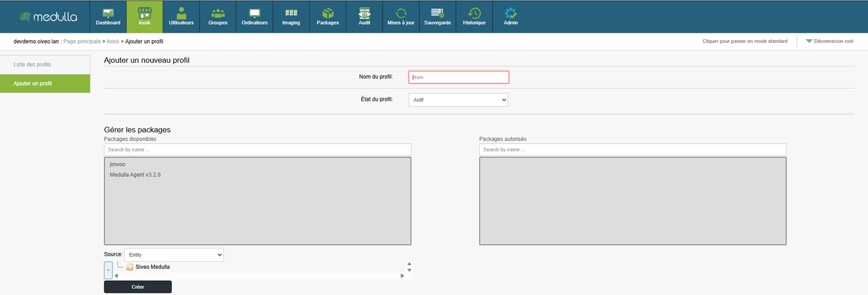The image size is (868, 295).
Task: Open the Utilisateurs module
Action: click(181, 17)
